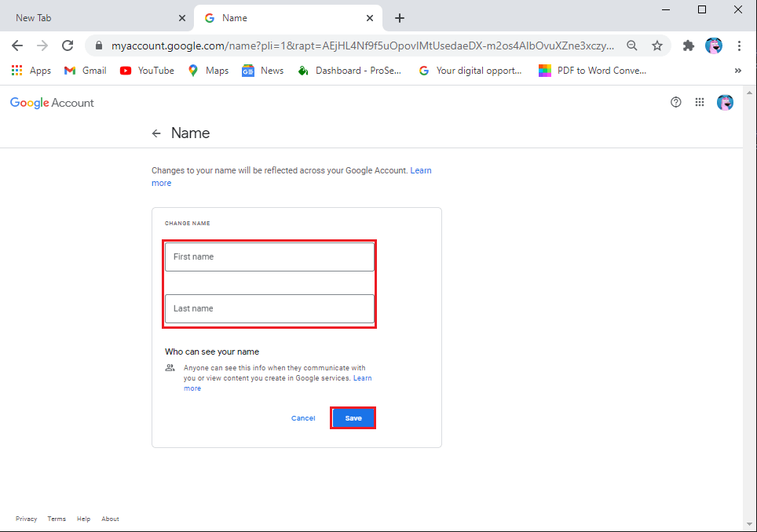Open the Chrome three-dot menu
The image size is (757, 532).
(739, 46)
